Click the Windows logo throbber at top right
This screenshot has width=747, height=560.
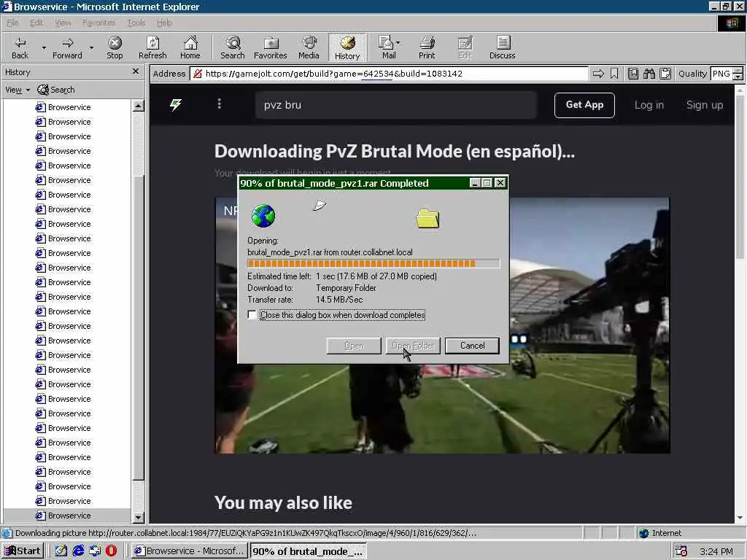coord(732,23)
